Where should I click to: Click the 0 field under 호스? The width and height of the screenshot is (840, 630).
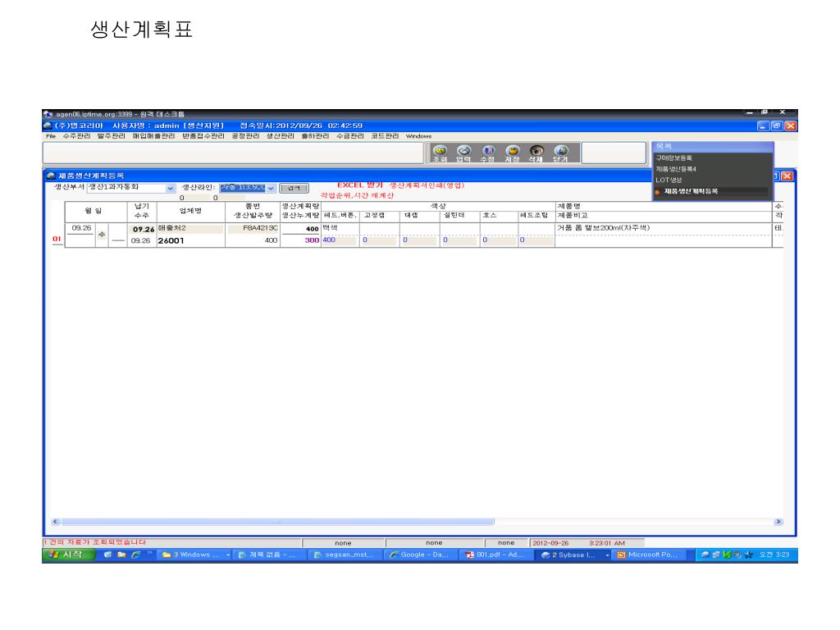pos(498,240)
